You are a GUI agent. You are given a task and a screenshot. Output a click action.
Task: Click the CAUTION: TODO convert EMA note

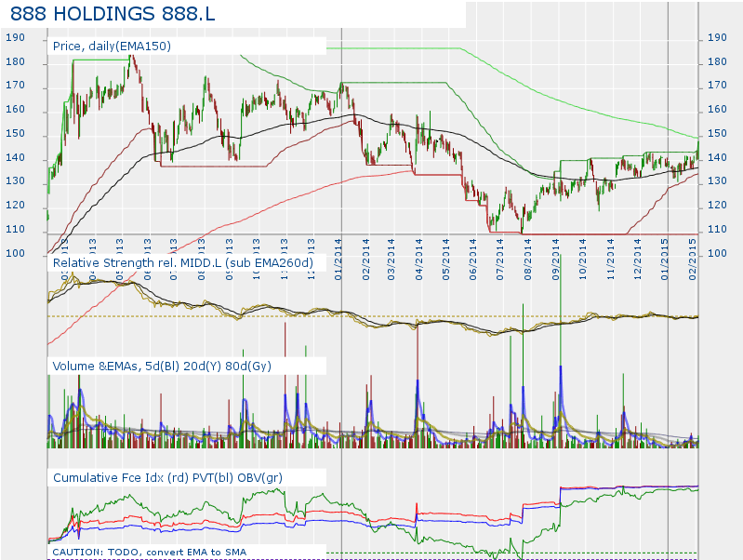point(150,552)
